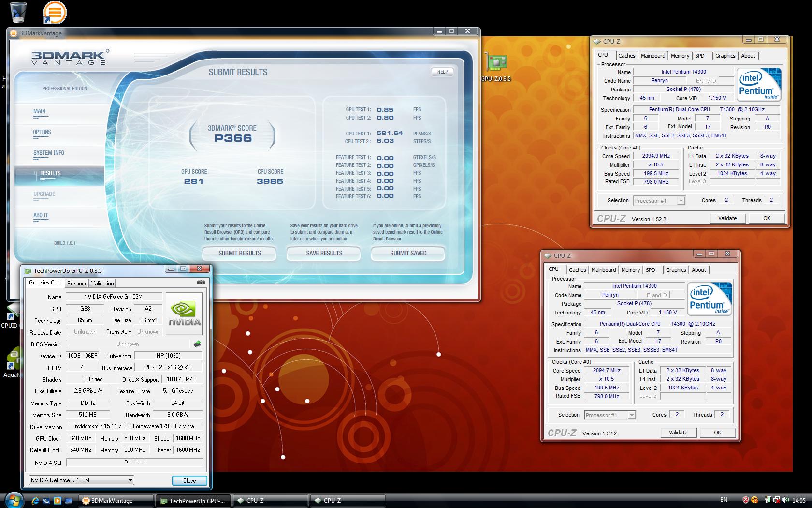Click the SUBMIT SAVED button
The height and width of the screenshot is (508, 812).
[408, 253]
